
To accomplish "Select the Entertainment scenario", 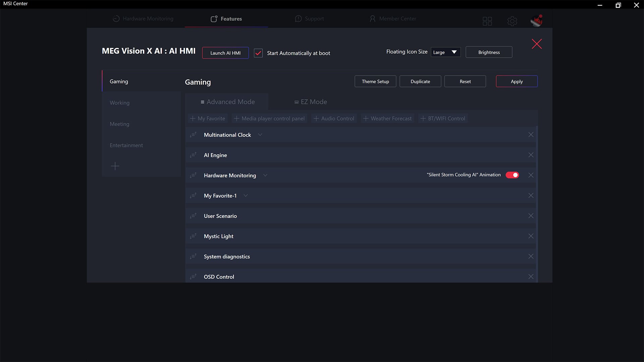I will pyautogui.click(x=141, y=145).
